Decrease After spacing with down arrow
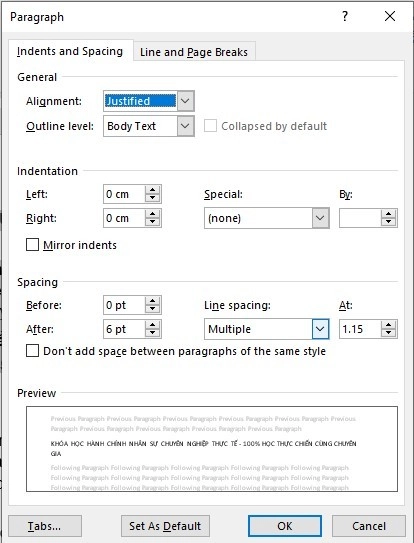The height and width of the screenshot is (543, 414). click(152, 333)
